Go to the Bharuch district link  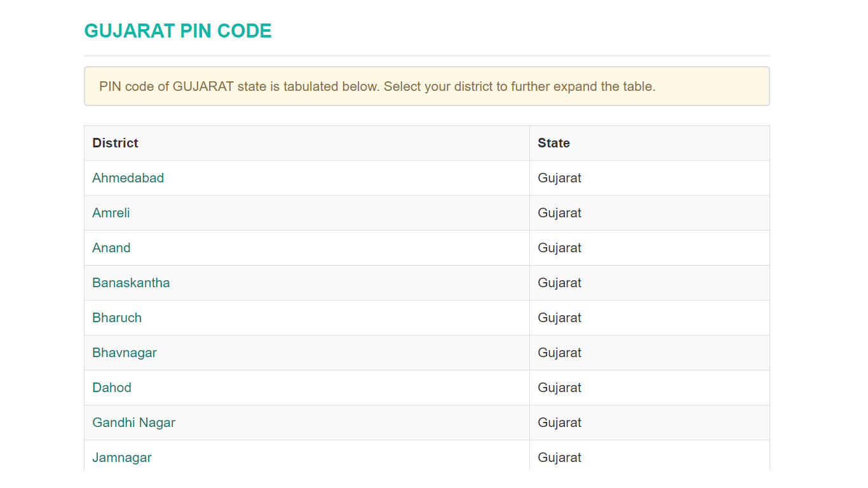117,318
